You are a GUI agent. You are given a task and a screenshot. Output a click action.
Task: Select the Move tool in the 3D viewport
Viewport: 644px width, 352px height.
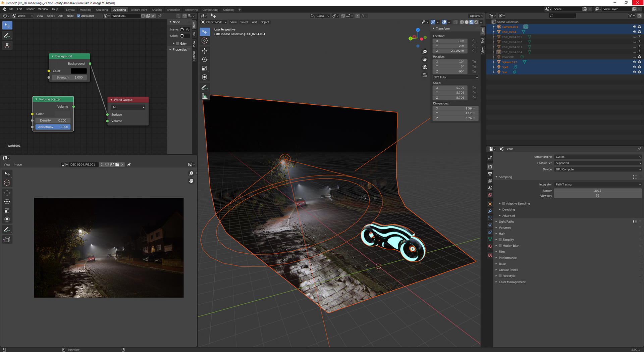coord(204,51)
